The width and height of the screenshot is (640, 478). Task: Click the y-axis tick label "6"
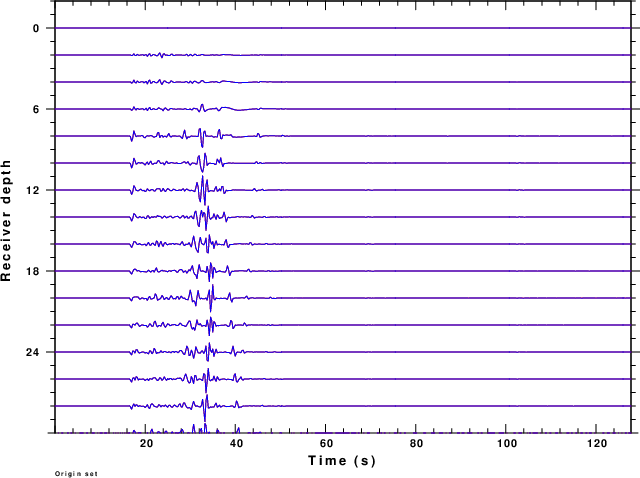(x=36, y=109)
